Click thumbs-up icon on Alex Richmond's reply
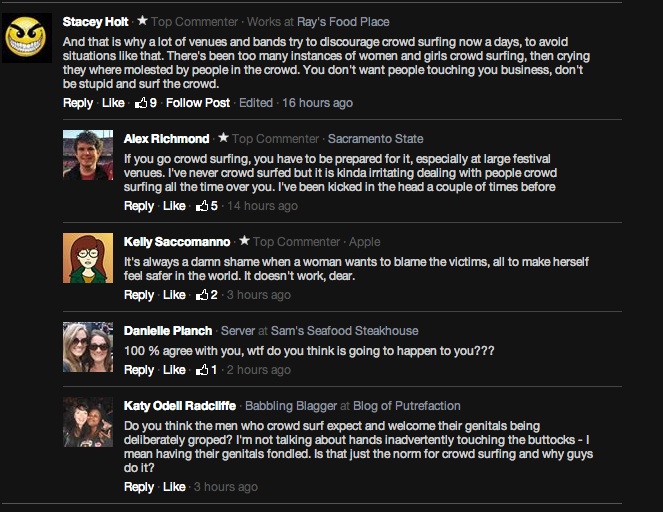Image resolution: width=663 pixels, height=512 pixels. coord(202,206)
